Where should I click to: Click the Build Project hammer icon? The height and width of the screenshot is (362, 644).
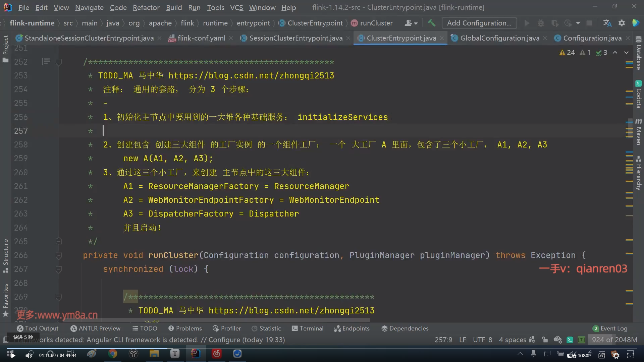click(431, 23)
